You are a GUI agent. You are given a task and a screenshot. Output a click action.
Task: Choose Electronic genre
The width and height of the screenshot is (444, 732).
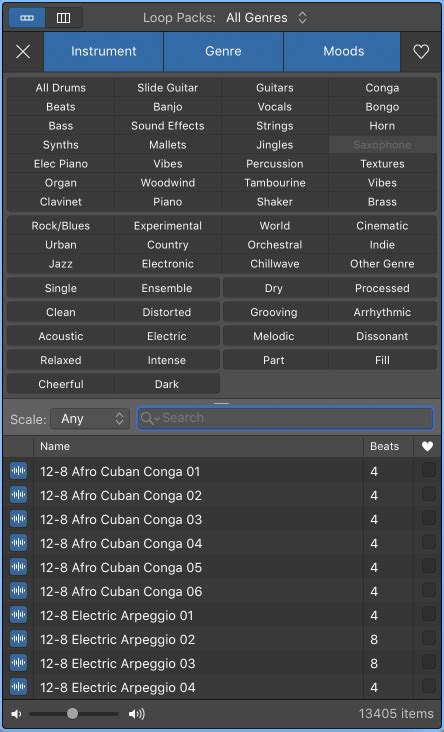(x=168, y=264)
